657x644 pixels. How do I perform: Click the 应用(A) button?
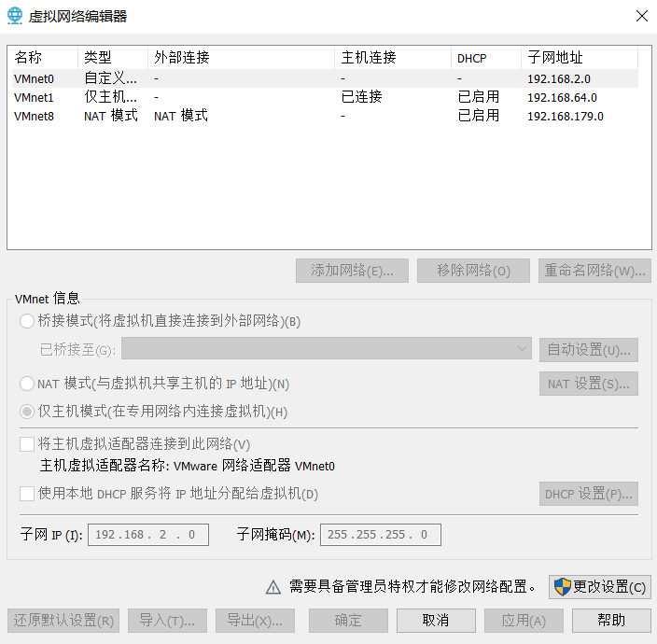point(524,621)
